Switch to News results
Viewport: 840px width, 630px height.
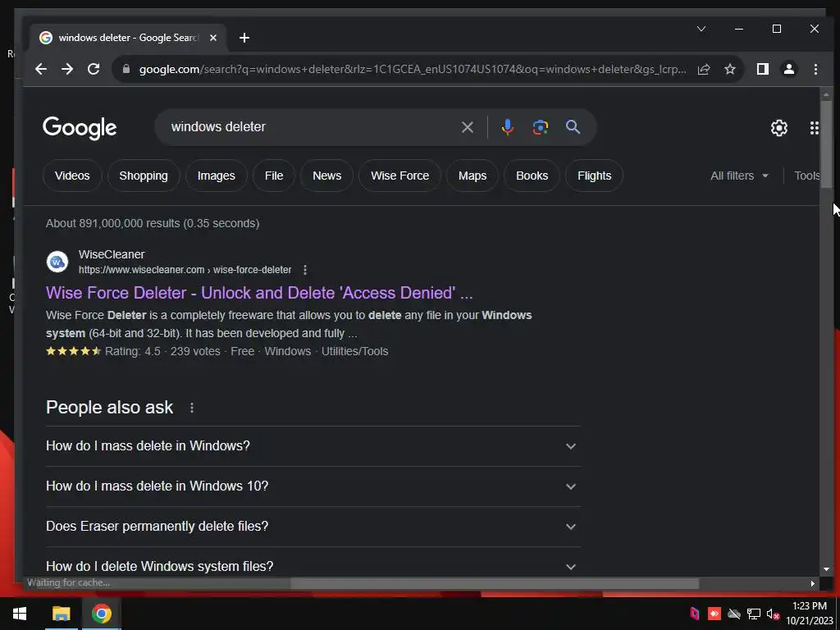tap(326, 176)
